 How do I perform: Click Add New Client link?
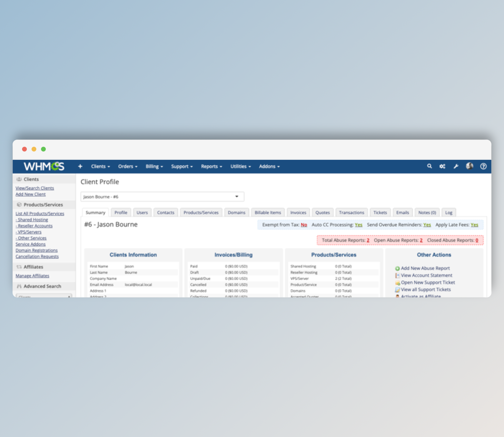pos(31,194)
